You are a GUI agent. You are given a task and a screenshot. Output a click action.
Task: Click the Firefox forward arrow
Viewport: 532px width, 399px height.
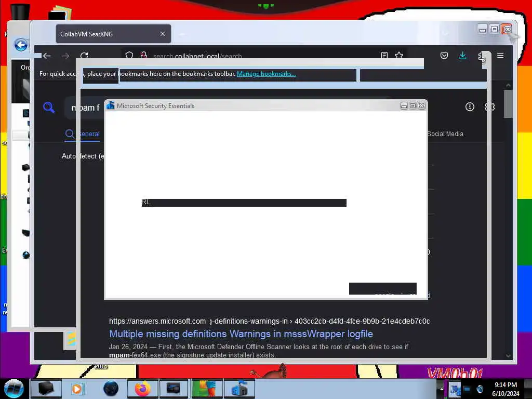(x=65, y=56)
